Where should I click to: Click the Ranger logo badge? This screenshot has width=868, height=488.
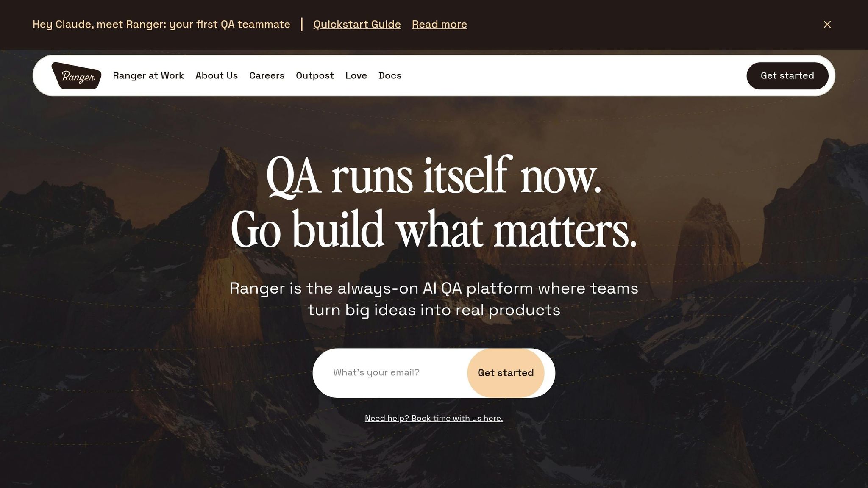(x=76, y=75)
